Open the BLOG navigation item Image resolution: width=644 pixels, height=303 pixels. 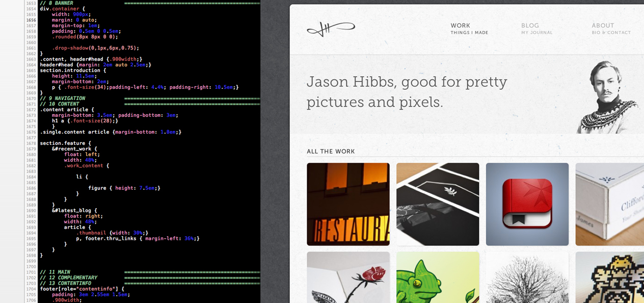[536, 29]
